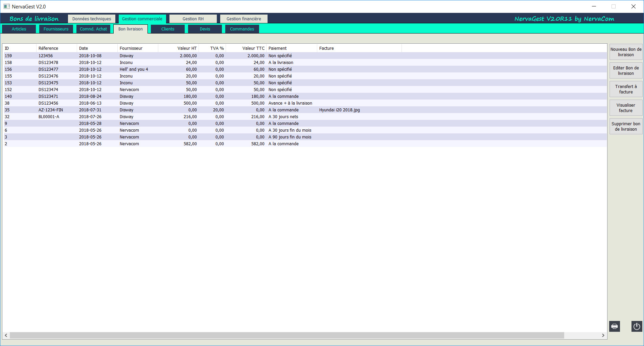Select the row with reference AZ-1234-FIN
This screenshot has height=346, width=644.
[x=51, y=110]
